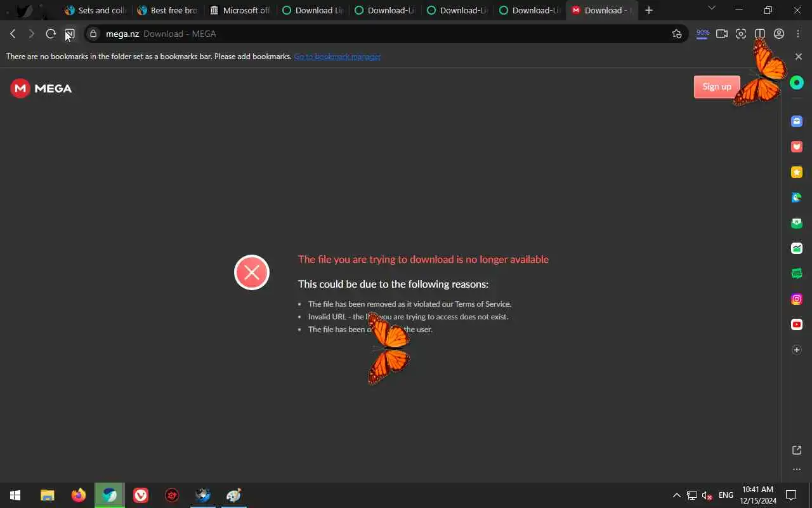Open sidebar more options ellipsis
The image size is (812, 508).
point(797,470)
